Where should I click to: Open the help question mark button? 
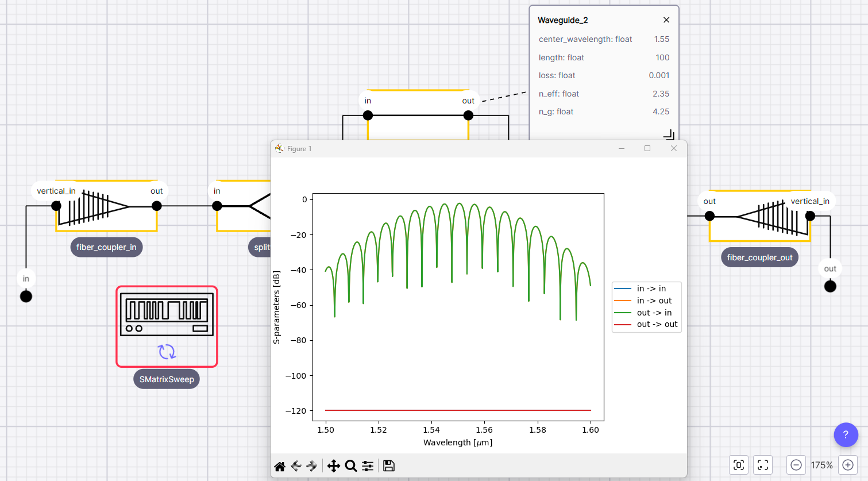pos(846,435)
